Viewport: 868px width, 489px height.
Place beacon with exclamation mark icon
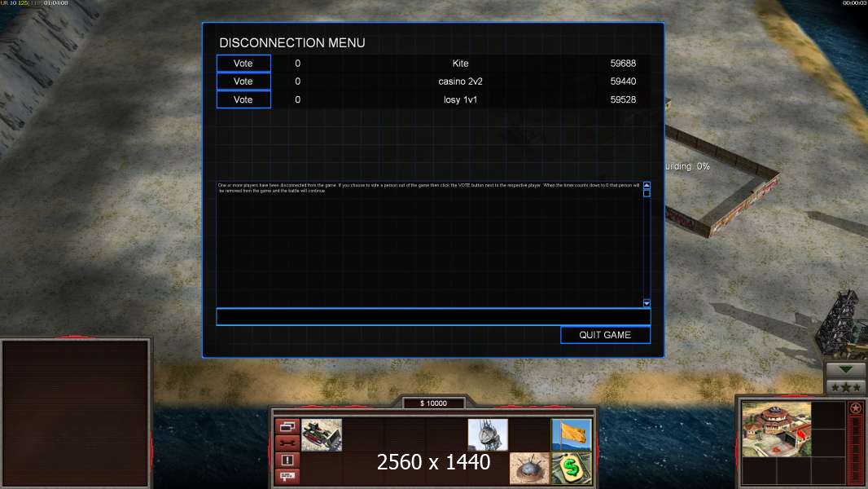(287, 460)
